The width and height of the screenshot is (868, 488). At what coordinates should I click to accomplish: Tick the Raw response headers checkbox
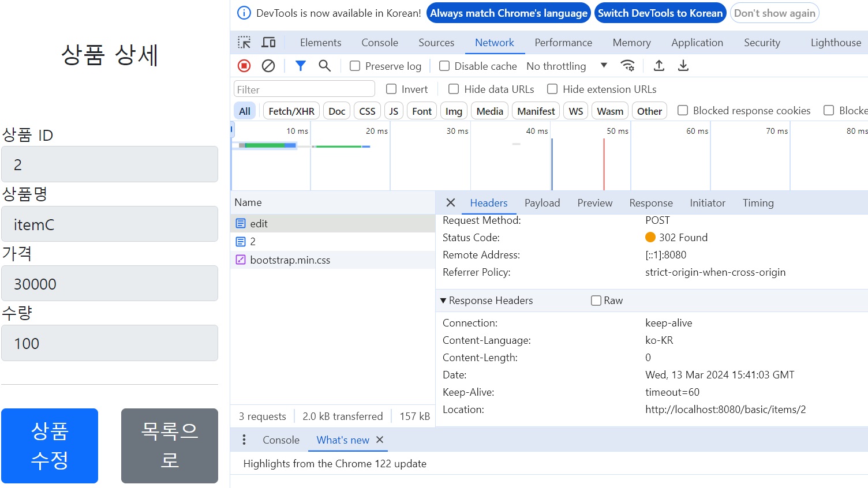tap(596, 301)
